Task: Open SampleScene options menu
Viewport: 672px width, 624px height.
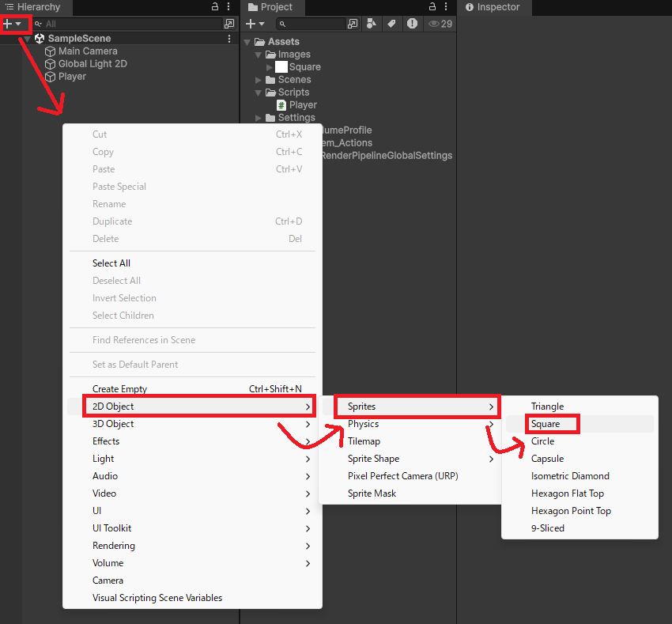Action: pyautogui.click(x=229, y=38)
